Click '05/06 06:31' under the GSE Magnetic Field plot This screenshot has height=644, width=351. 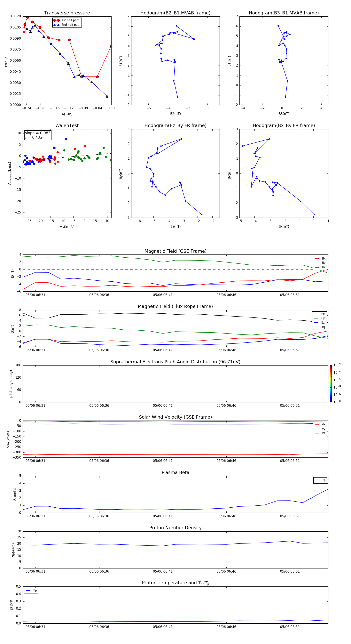35,295
